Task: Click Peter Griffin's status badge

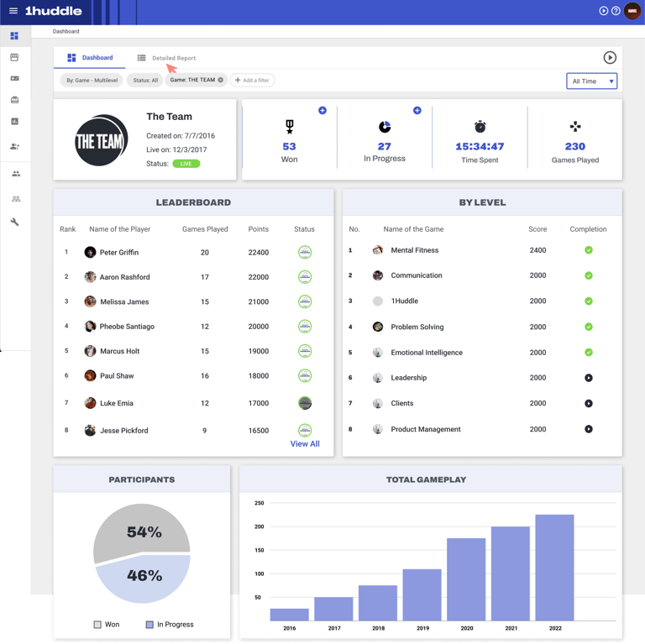Action: (305, 252)
